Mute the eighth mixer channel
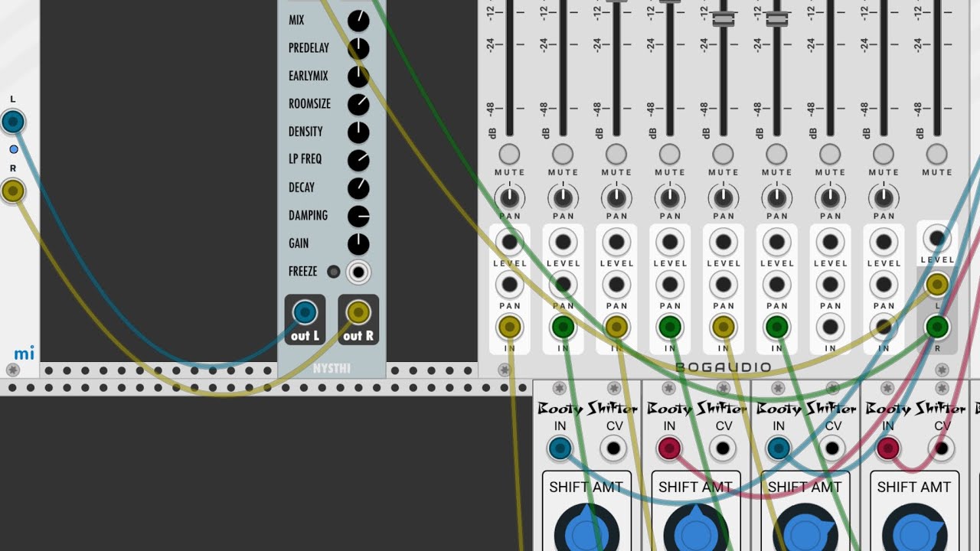This screenshot has height=551, width=980. [x=884, y=154]
